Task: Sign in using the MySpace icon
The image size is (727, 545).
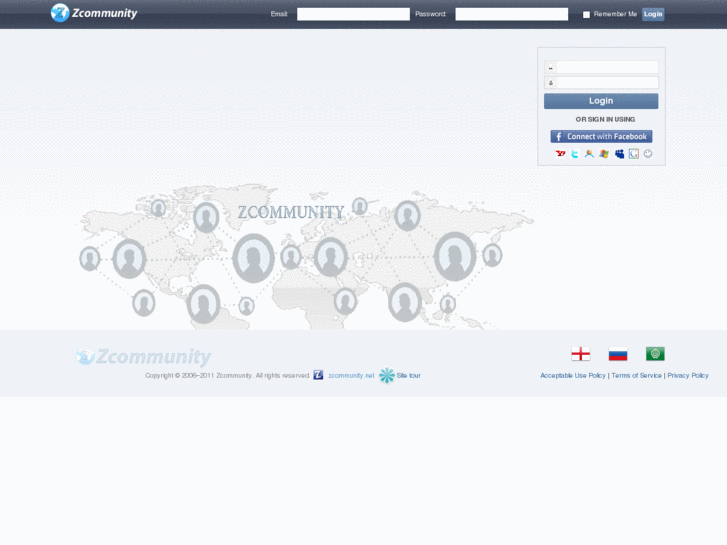Action: (619, 154)
